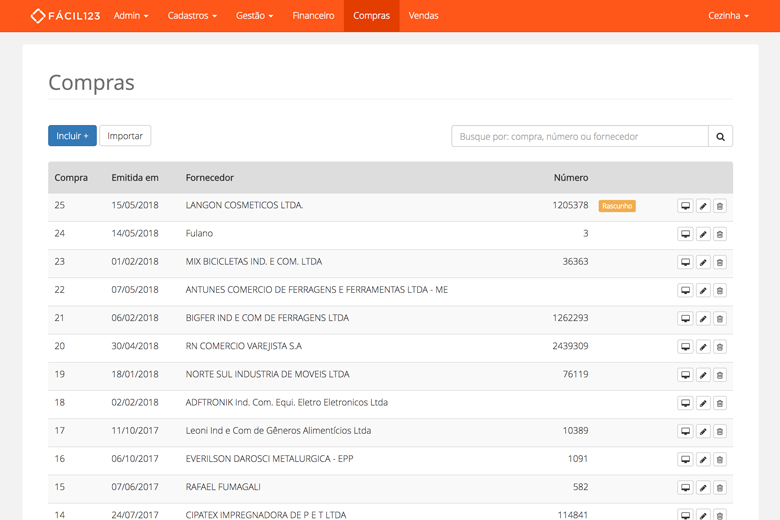Screen dimensions: 780x520
Task: Click the Compra column header
Action: point(71,178)
